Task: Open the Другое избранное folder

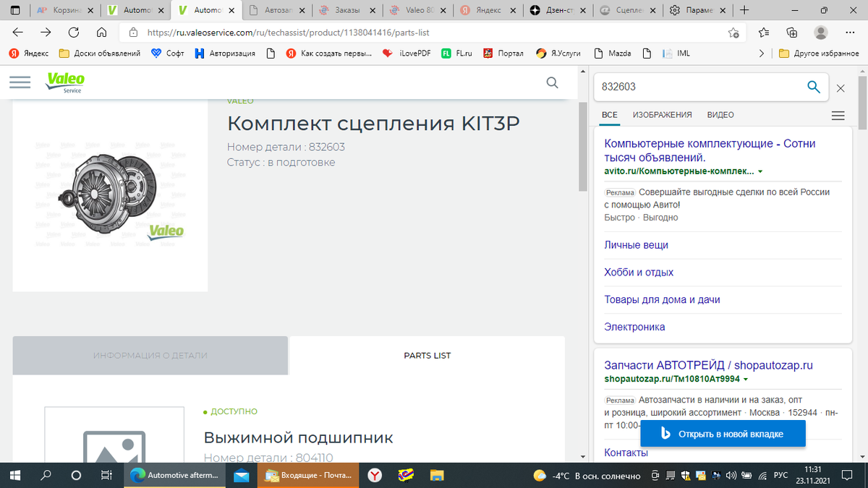Action: pyautogui.click(x=819, y=53)
